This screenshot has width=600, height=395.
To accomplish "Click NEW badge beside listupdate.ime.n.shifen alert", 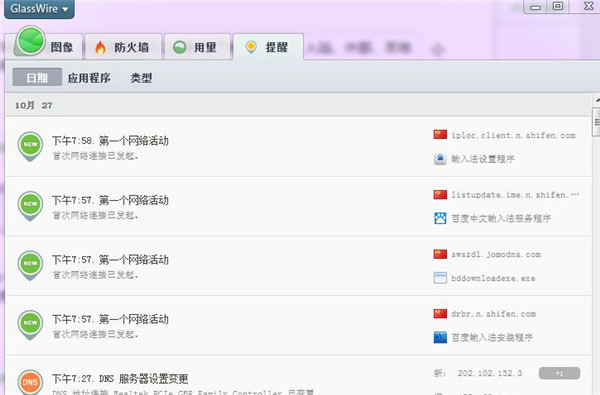I will [30, 206].
